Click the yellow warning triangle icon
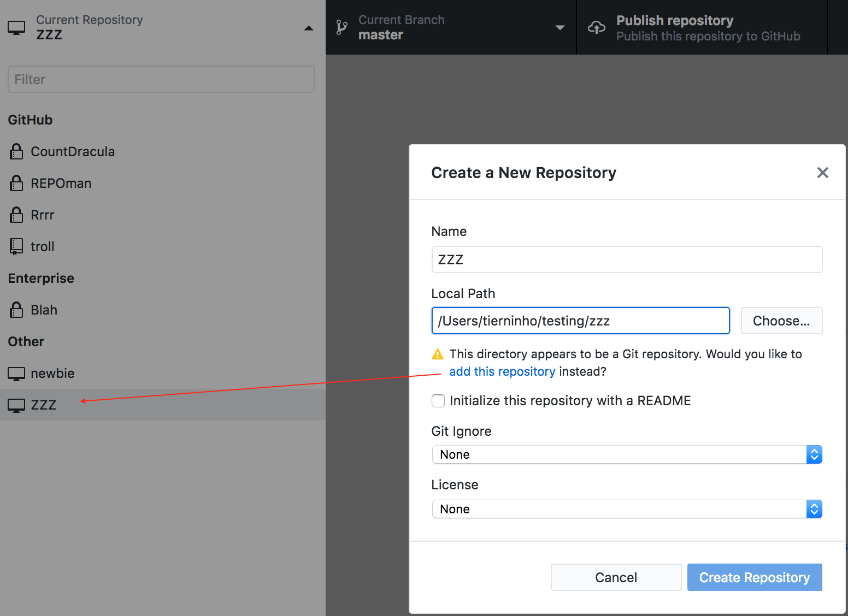 tap(438, 354)
